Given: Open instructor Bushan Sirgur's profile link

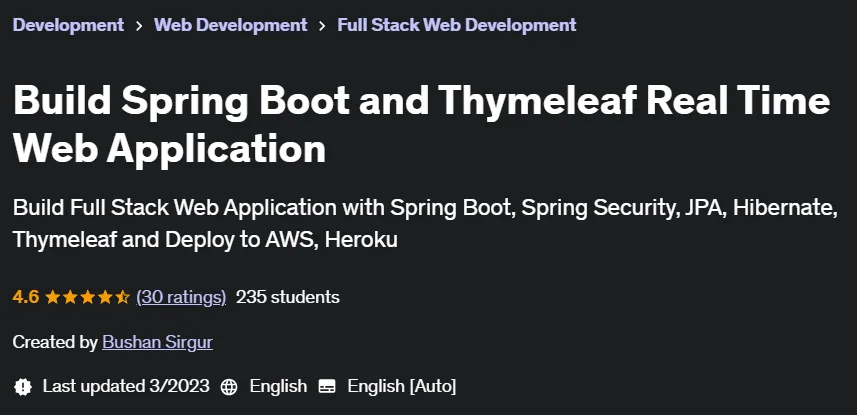Looking at the screenshot, I should point(157,342).
